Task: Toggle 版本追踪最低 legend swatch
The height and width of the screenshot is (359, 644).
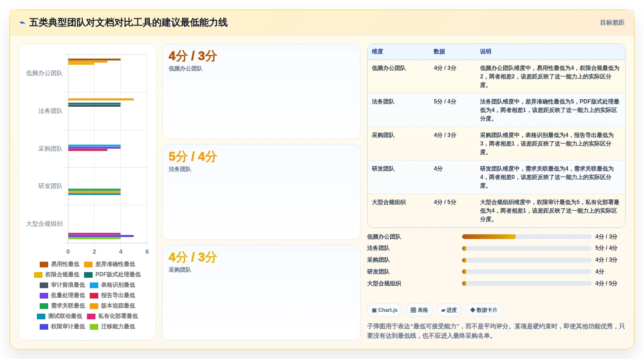Action: pos(94,306)
